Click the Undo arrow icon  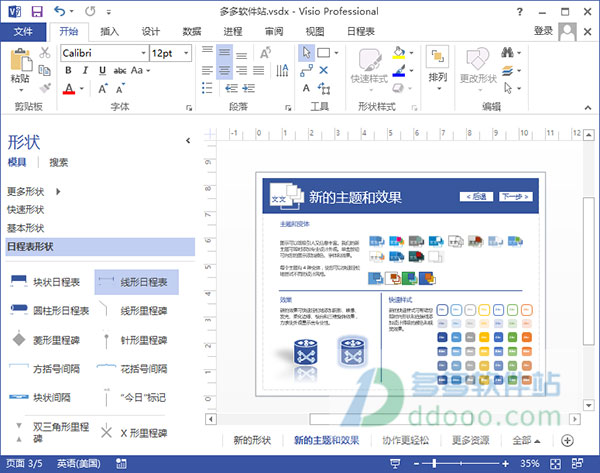coord(59,11)
